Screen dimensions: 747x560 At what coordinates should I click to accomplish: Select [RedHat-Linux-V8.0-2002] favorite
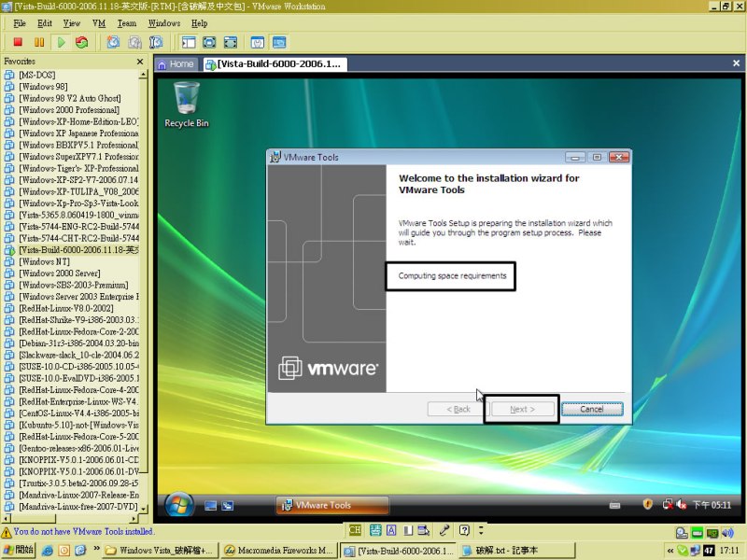pos(66,308)
